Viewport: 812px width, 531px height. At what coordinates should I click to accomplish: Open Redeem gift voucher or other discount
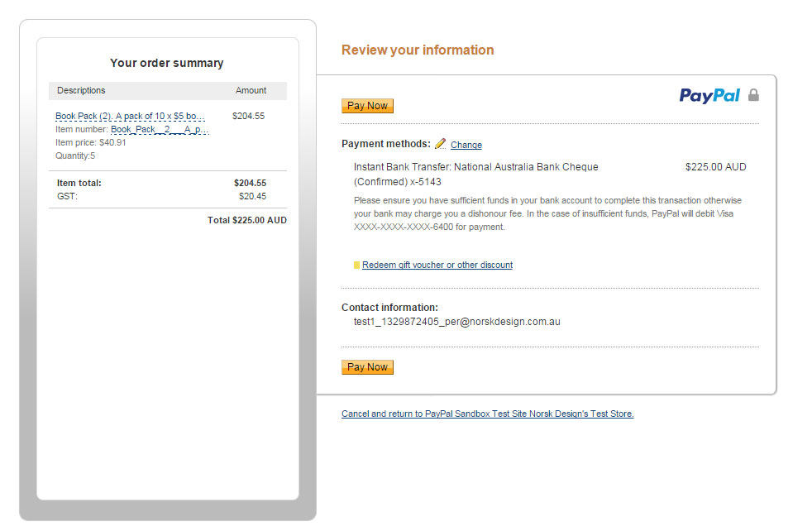pyautogui.click(x=437, y=265)
